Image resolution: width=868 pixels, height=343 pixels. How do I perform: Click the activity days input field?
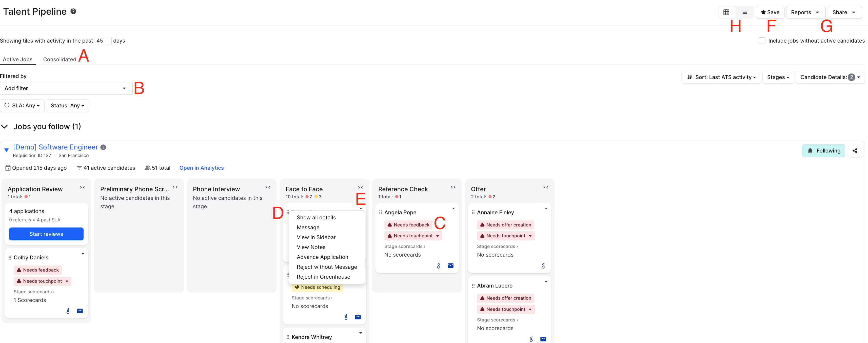click(x=103, y=41)
